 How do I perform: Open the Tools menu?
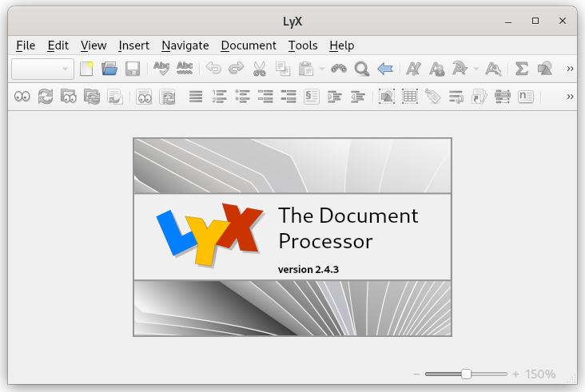tap(303, 46)
